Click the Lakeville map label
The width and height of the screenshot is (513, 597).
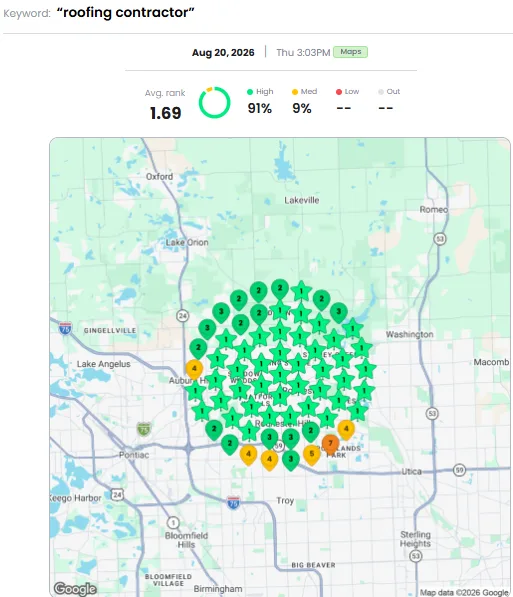tap(302, 200)
